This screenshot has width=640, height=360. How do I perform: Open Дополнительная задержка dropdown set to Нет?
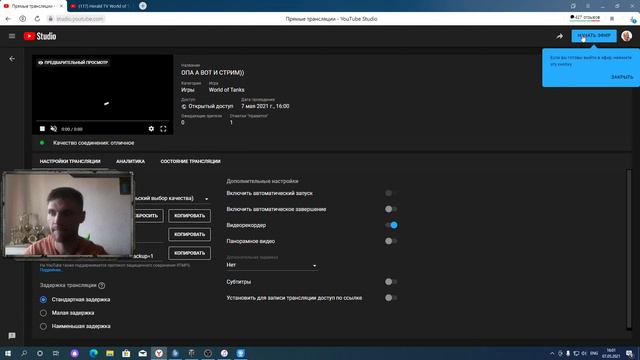coord(271,265)
